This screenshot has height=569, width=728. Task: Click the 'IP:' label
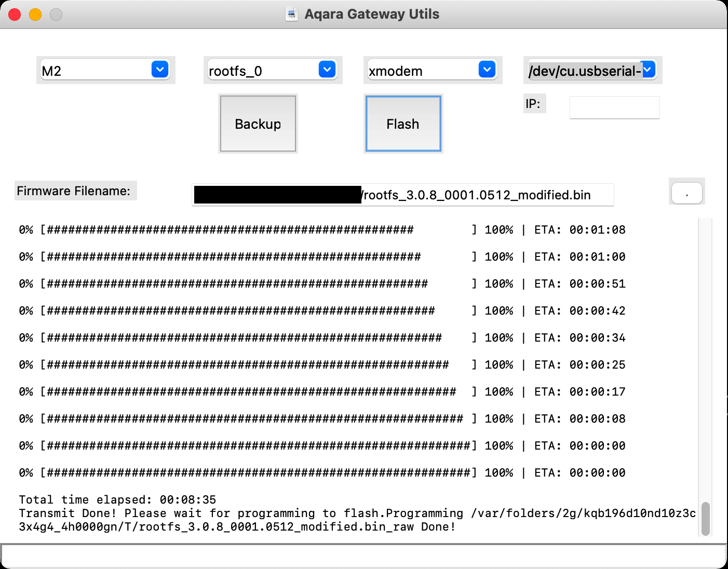(x=533, y=103)
